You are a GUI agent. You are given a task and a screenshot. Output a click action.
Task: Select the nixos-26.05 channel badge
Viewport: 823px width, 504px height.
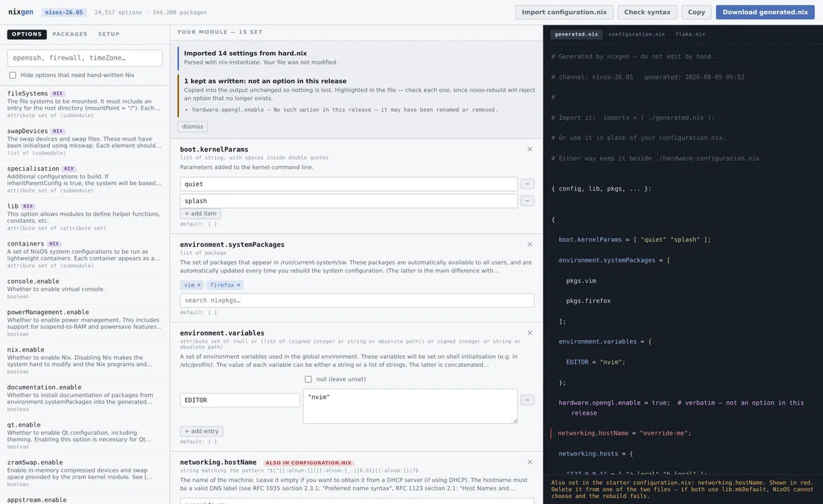[x=64, y=12]
